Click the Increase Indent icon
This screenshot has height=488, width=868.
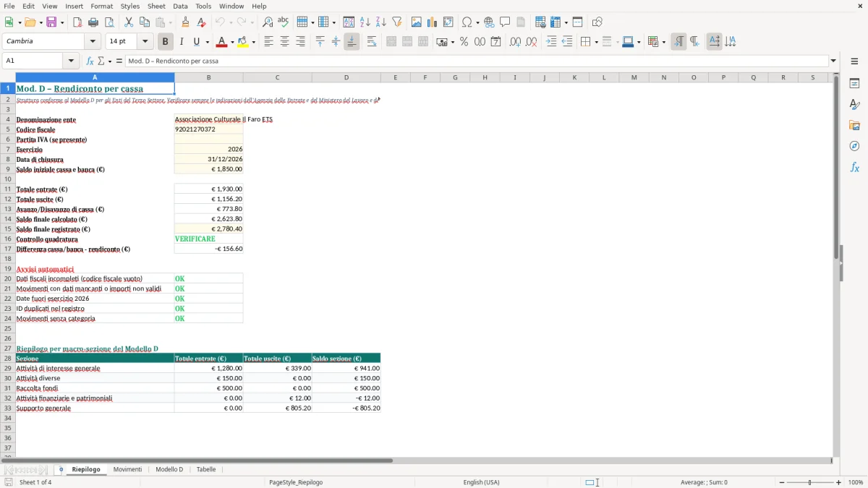(552, 42)
